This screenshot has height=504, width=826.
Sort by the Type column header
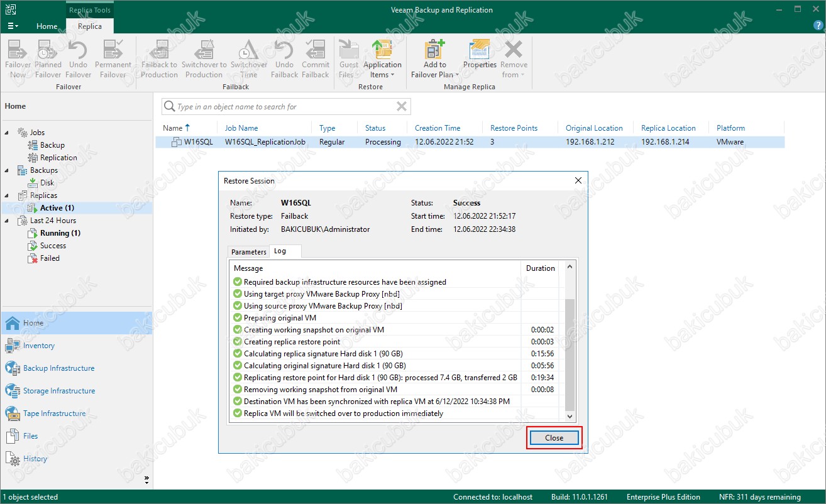[327, 128]
